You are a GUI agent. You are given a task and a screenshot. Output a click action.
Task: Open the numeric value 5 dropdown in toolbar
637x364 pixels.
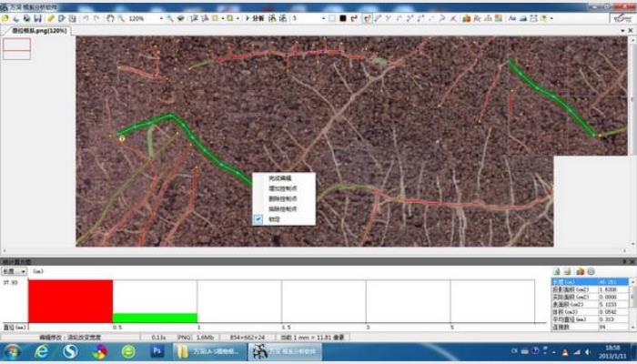click(x=322, y=18)
